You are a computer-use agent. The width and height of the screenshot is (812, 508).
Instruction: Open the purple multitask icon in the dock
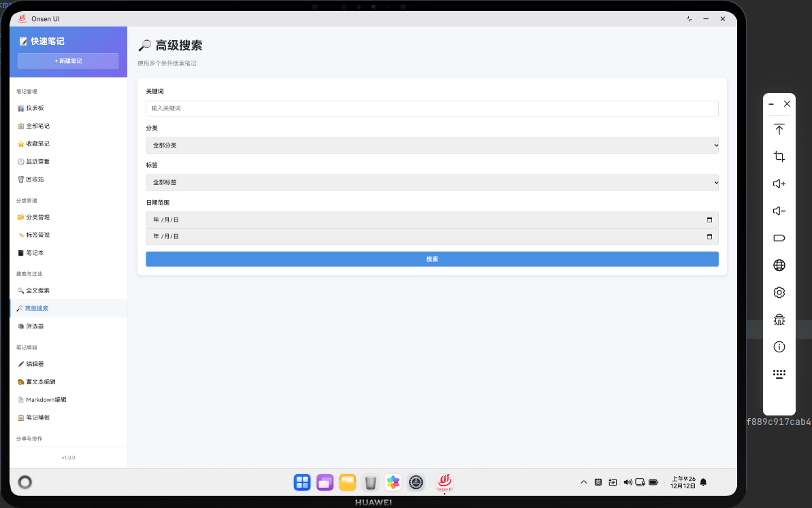[x=325, y=482]
